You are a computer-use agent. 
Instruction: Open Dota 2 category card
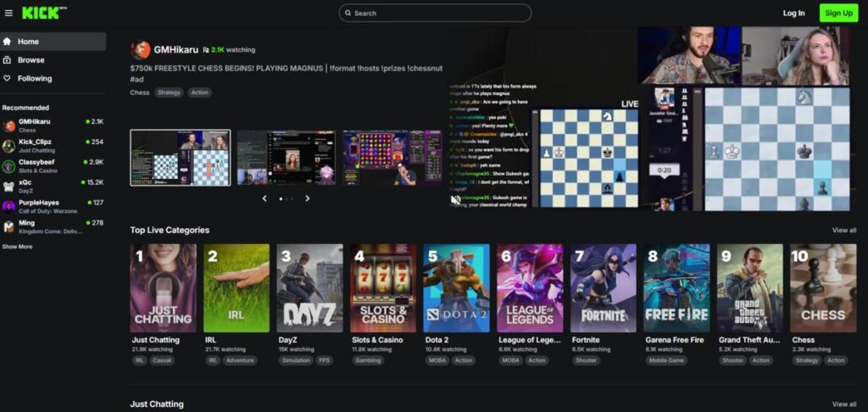tap(457, 288)
